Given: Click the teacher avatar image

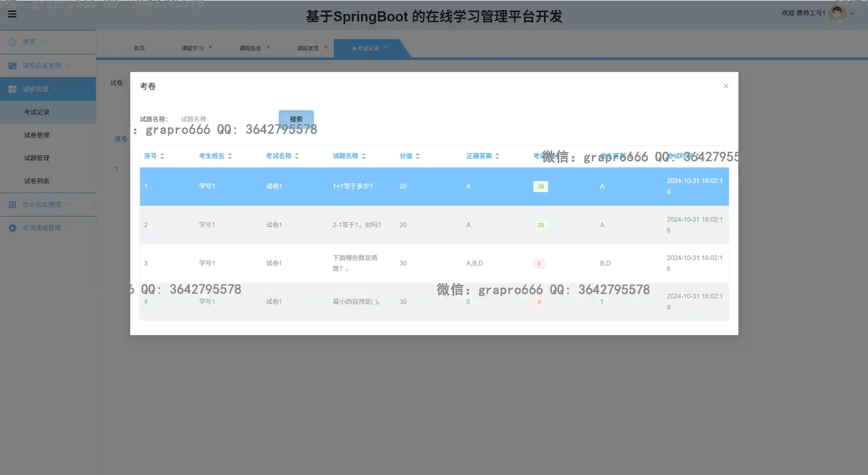Looking at the screenshot, I should pos(836,14).
